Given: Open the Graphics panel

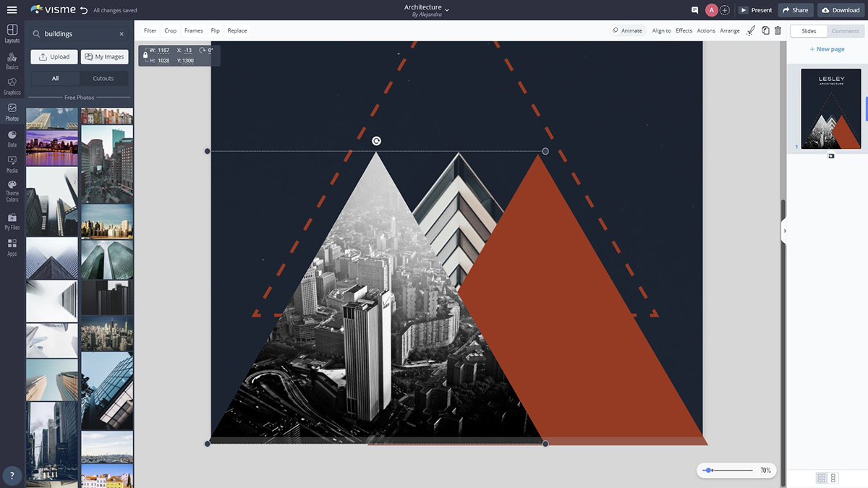Looking at the screenshot, I should point(12,86).
